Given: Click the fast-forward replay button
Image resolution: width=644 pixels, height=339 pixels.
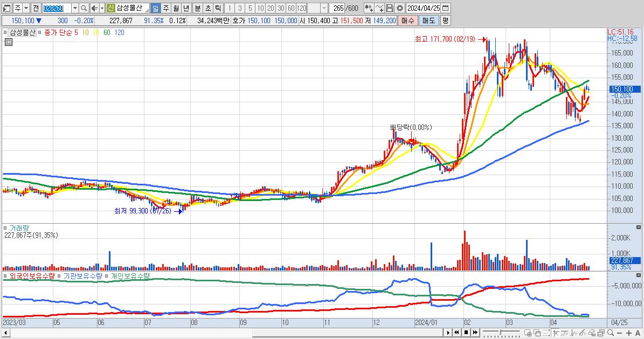Looking at the screenshot, I should [x=475, y=333].
